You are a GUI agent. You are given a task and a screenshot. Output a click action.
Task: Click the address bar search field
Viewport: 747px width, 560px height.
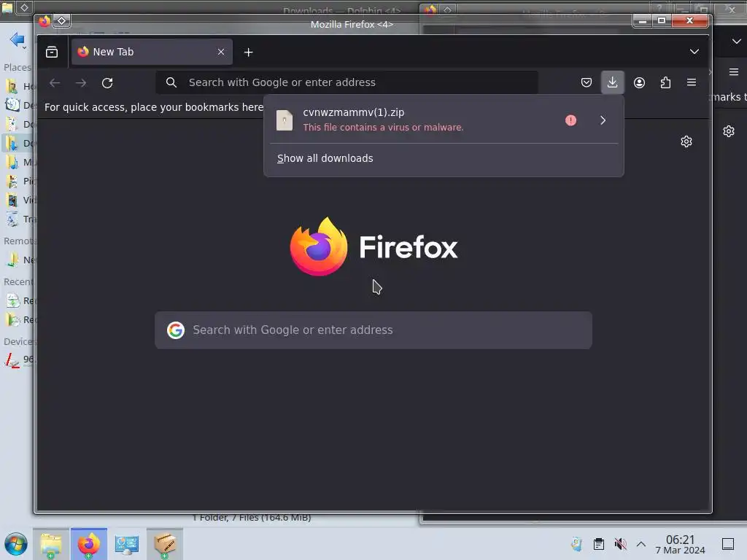[347, 82]
